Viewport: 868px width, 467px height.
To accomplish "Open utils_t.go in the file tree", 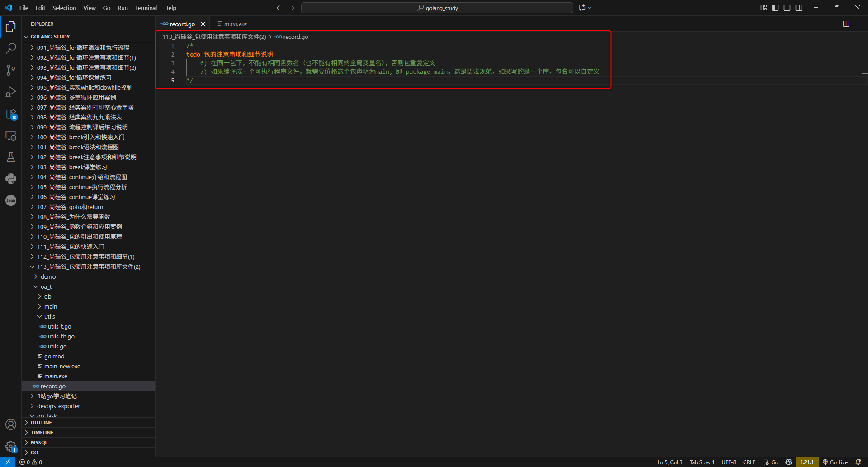I will 88,326.
